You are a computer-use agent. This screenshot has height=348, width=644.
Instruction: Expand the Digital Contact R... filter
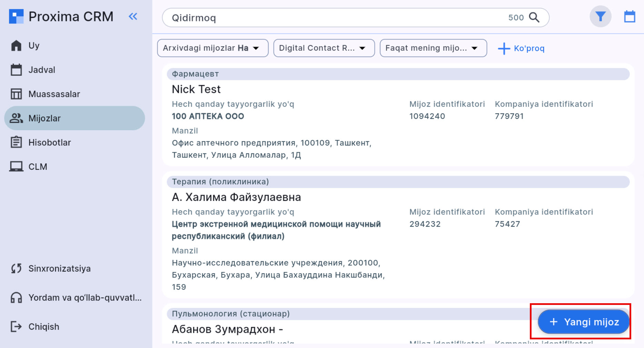coord(324,48)
